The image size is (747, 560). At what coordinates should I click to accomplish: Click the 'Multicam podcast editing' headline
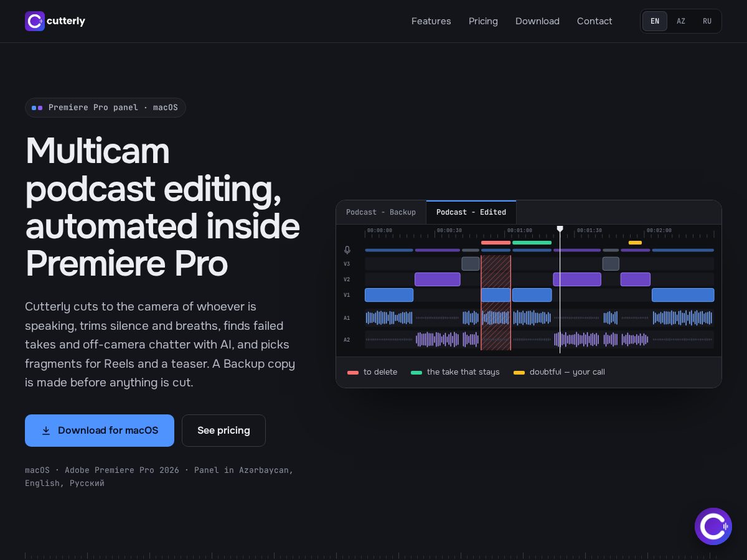point(162,207)
